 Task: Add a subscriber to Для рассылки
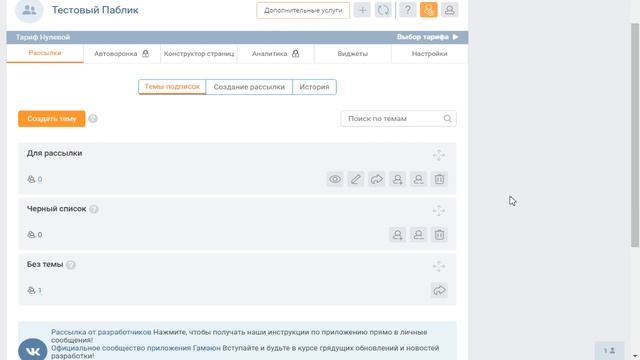click(x=397, y=179)
